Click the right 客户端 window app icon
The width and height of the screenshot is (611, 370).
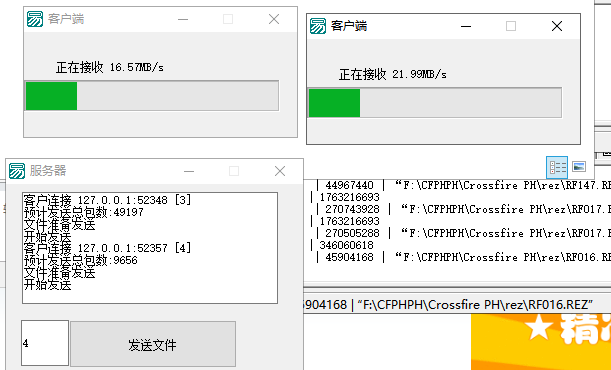(318, 26)
